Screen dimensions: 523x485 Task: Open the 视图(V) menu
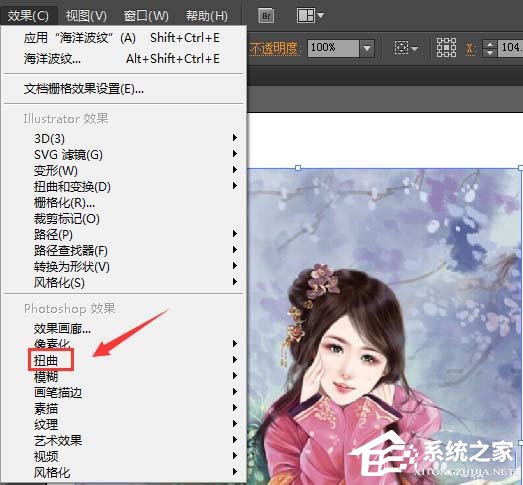[x=86, y=16]
